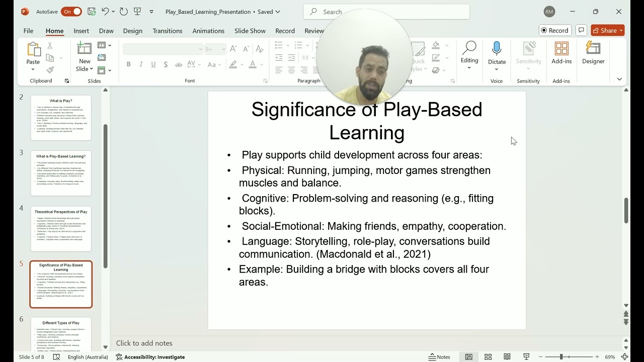The width and height of the screenshot is (644, 362).
Task: Open the Designer pane
Action: [x=594, y=53]
